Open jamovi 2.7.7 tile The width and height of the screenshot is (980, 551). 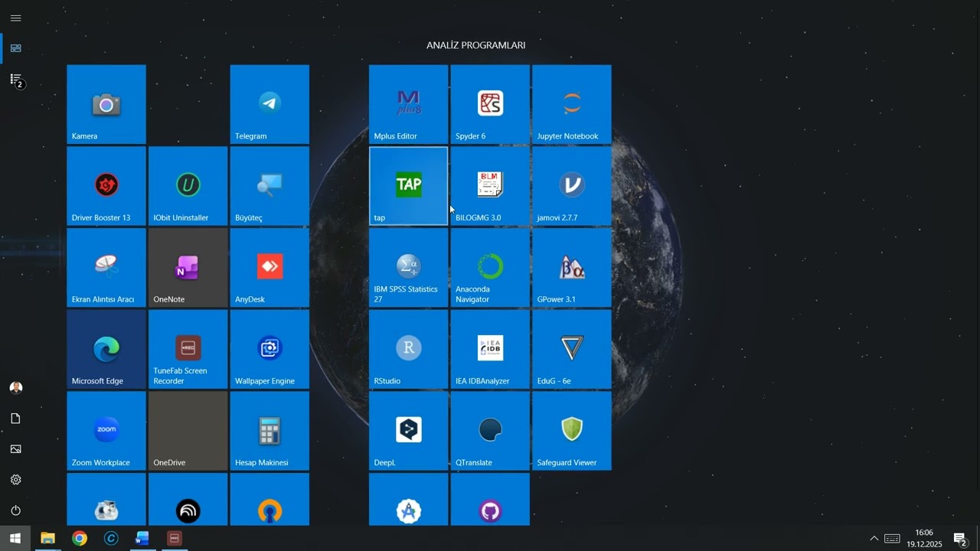(x=572, y=186)
